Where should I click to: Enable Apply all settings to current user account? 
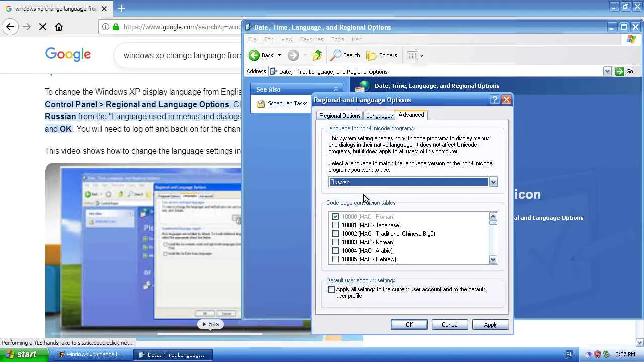pyautogui.click(x=331, y=290)
